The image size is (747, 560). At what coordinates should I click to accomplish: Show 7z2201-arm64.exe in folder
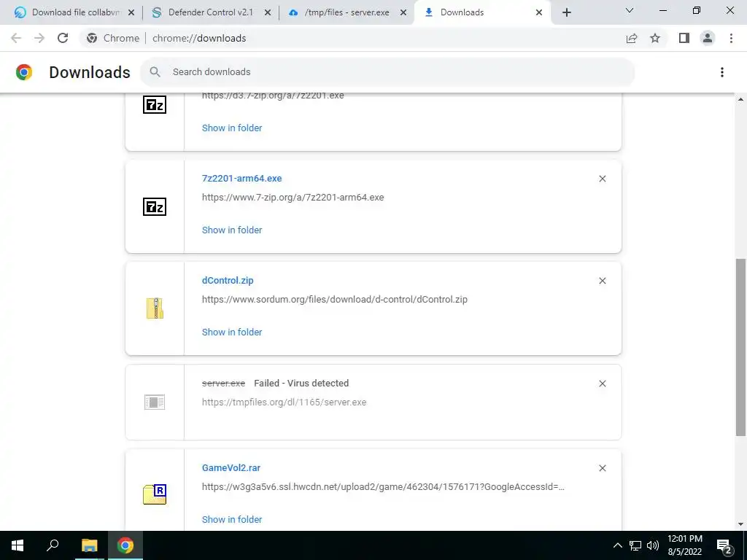pos(232,230)
